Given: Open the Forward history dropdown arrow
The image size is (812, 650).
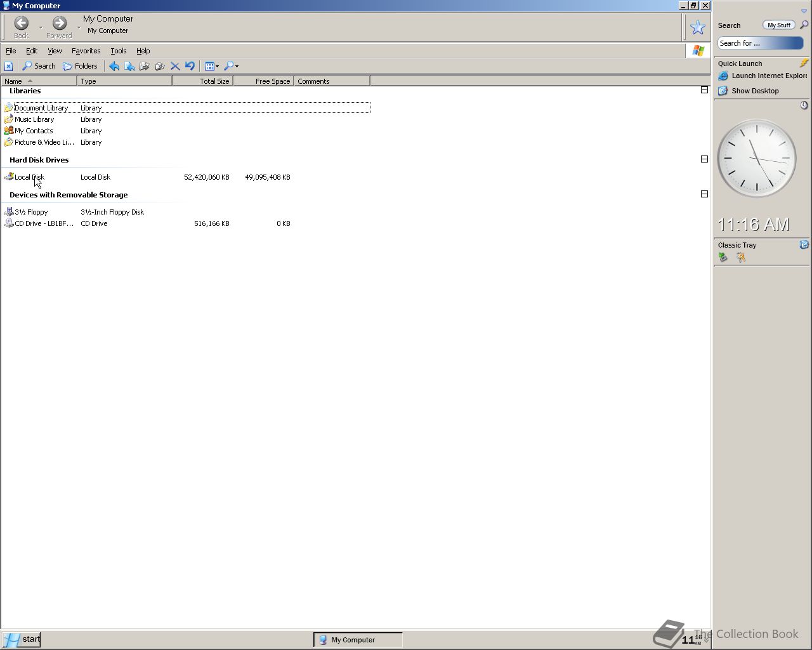Looking at the screenshot, I should coord(79,27).
